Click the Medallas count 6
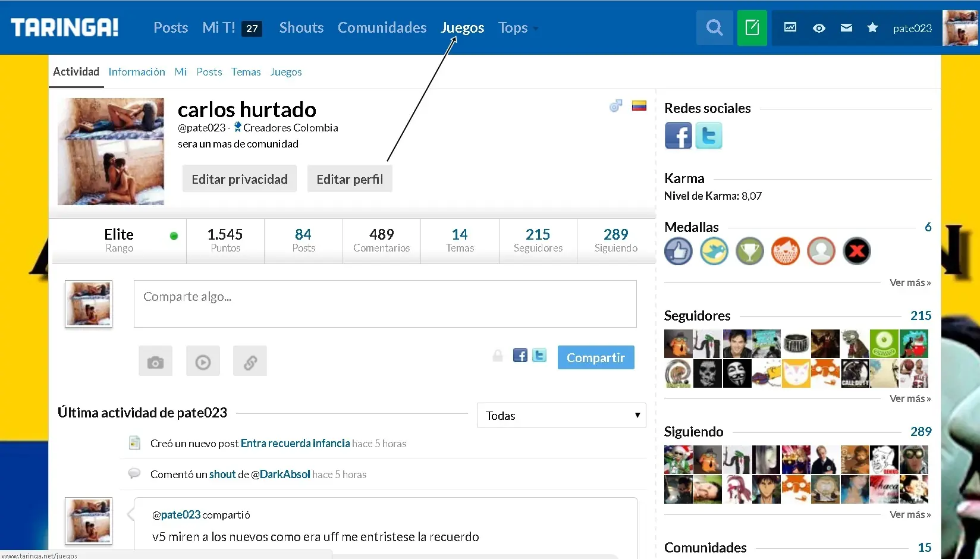The height and width of the screenshot is (559, 980). click(928, 227)
